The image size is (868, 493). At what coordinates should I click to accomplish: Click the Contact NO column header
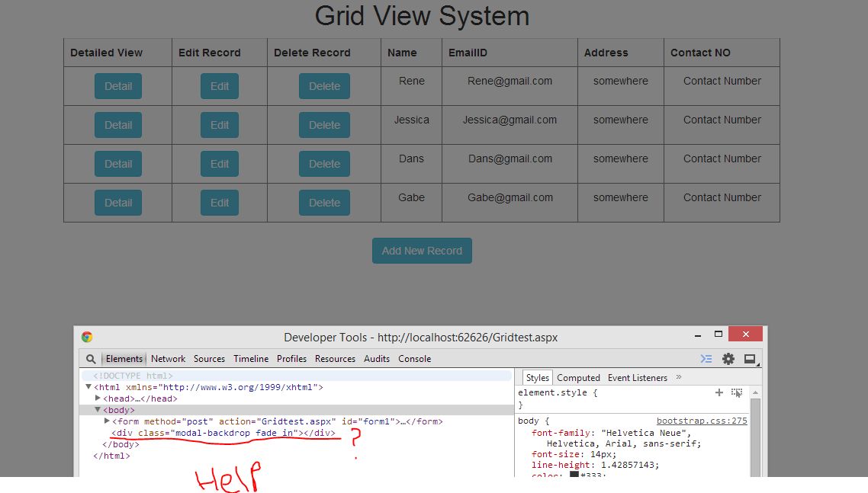722,53
